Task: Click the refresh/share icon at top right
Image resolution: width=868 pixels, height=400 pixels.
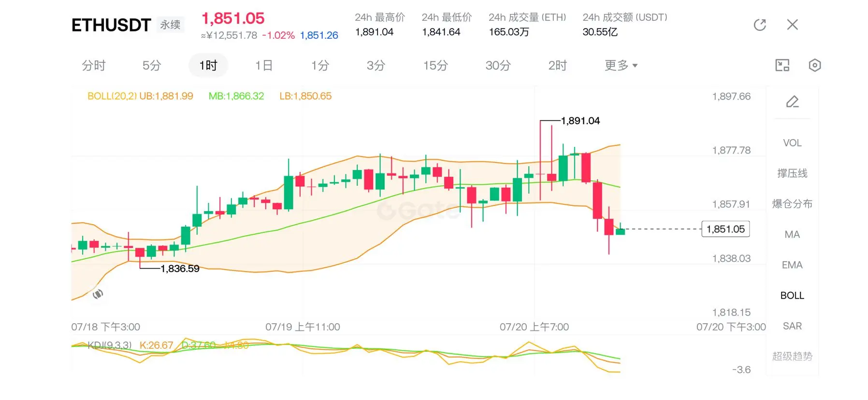Action: click(760, 25)
